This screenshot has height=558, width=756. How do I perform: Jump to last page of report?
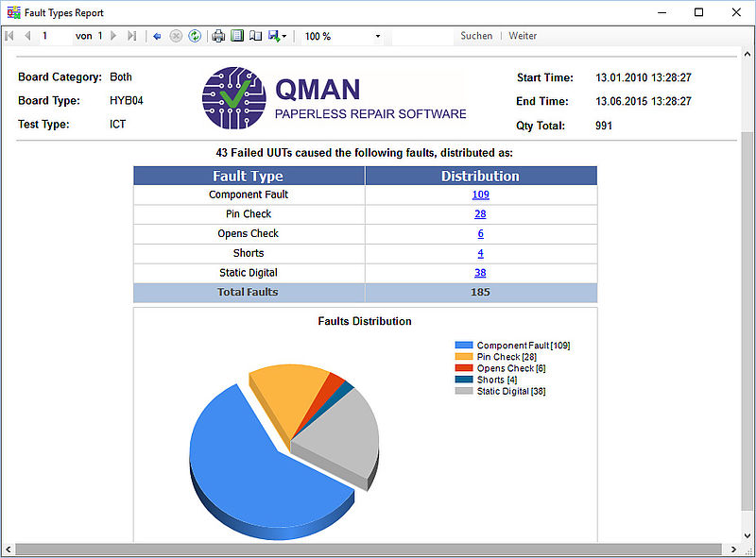click(x=131, y=36)
